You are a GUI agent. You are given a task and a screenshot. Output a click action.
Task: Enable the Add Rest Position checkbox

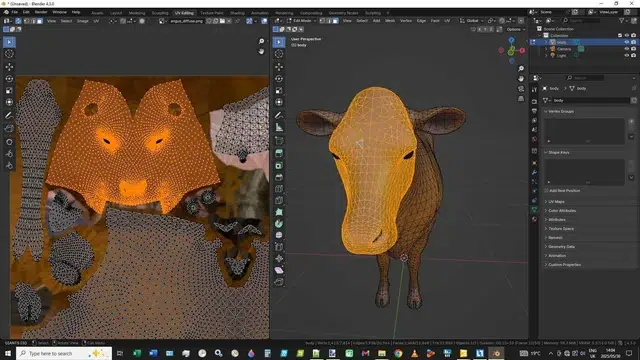[546, 191]
